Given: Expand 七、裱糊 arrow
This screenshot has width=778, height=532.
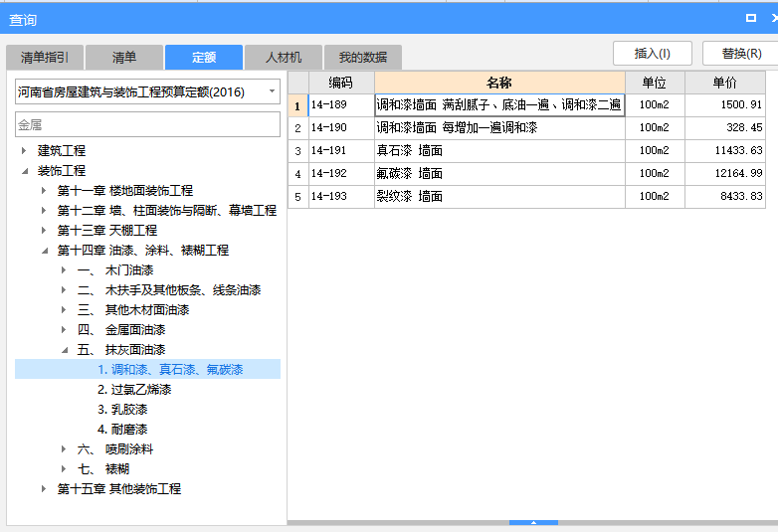Looking at the screenshot, I should [x=63, y=469].
